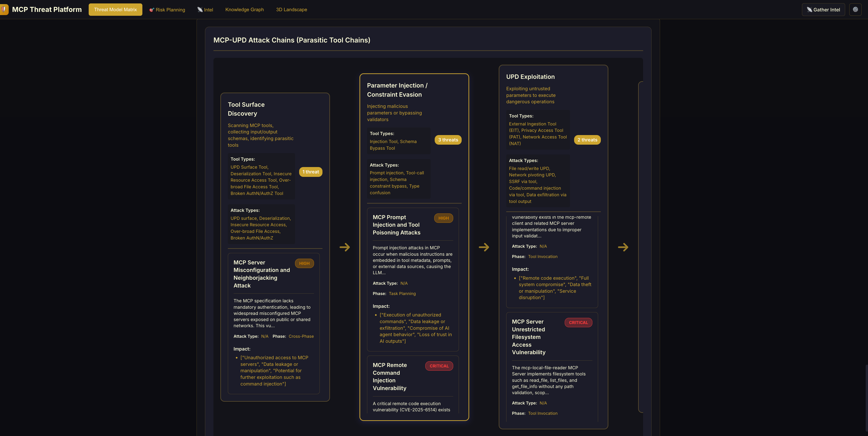Screen dimensions: 868x436
Task: Open settings via the gear icon
Action: (855, 9)
